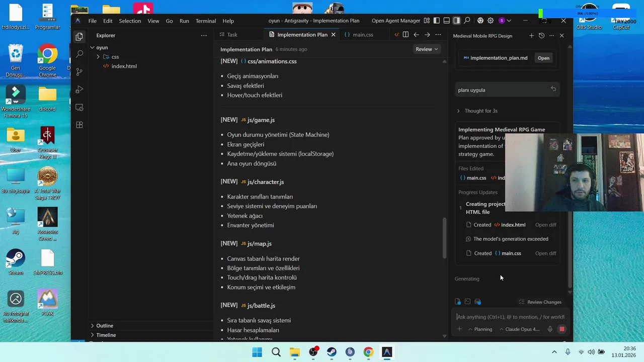This screenshot has width=644, height=362.
Task: Open File Explorer from taskbar
Action: pos(294,352)
